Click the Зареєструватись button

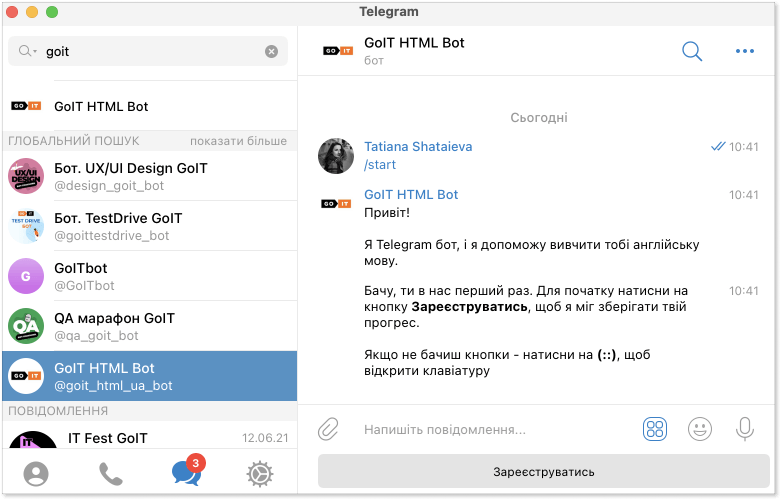point(544,472)
